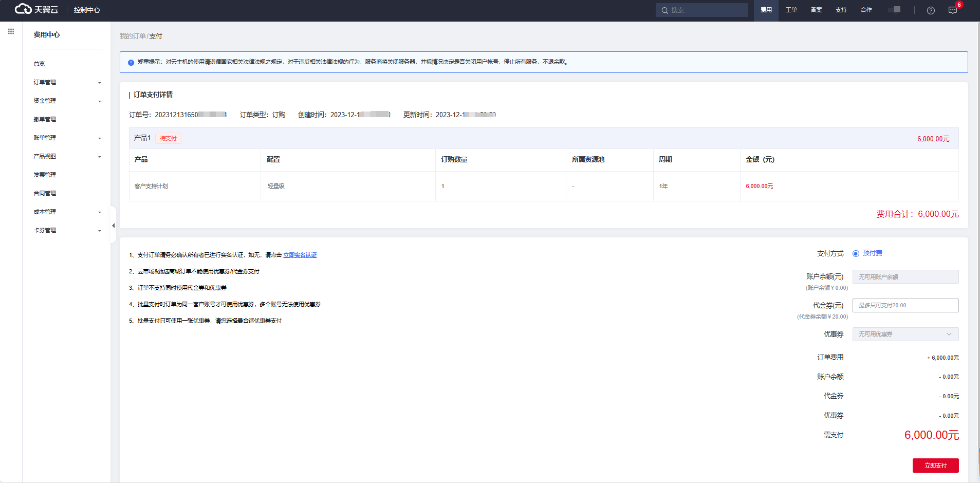
Task: Click the 我的订单 breadcrumb link
Action: pos(133,36)
